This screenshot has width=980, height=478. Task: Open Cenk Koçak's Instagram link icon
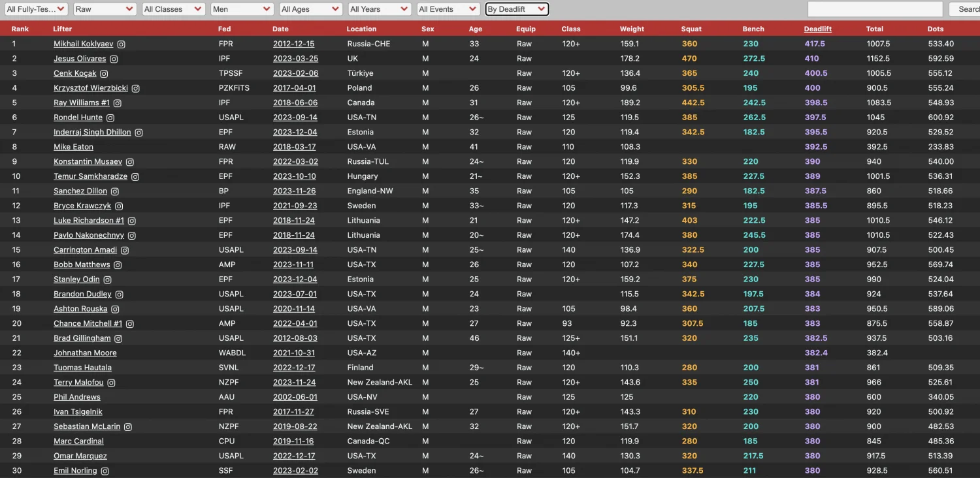(104, 73)
